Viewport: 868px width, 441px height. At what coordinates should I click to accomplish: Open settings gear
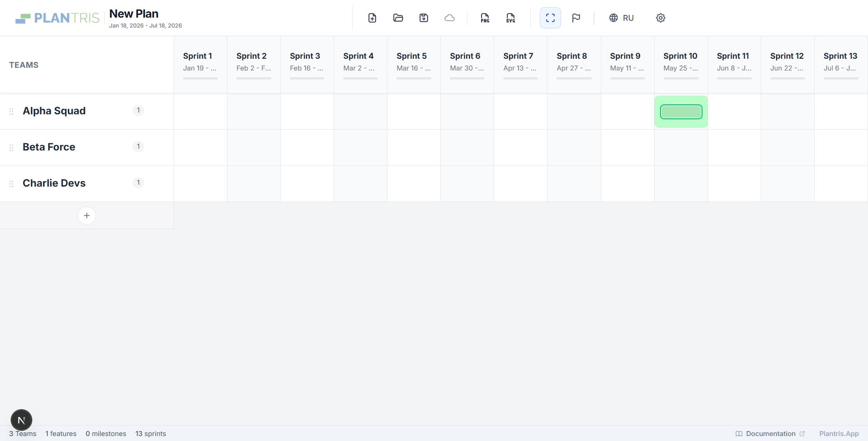click(660, 18)
